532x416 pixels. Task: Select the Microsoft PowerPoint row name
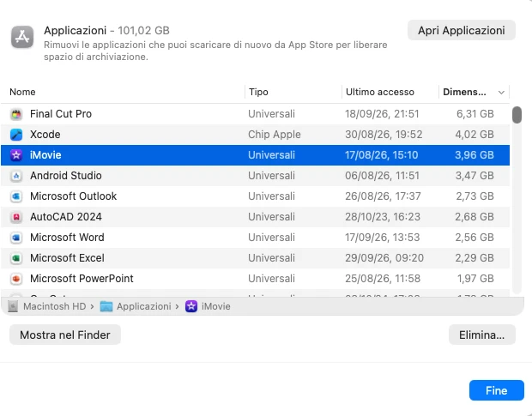coord(82,279)
